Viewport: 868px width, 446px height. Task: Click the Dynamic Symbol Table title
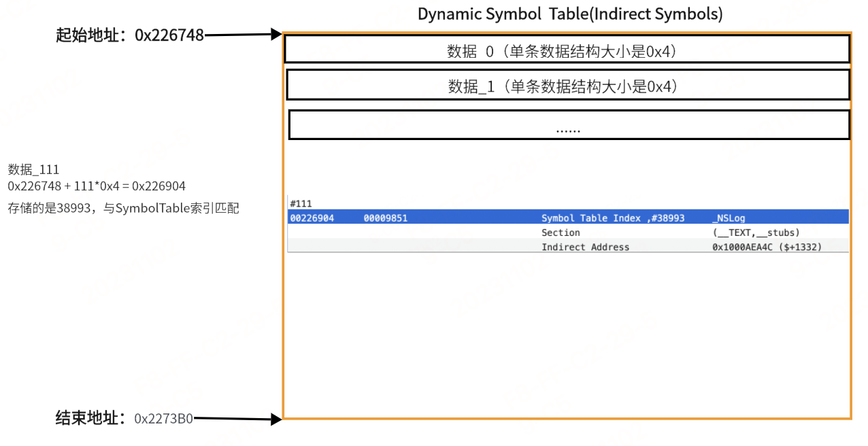point(569,14)
